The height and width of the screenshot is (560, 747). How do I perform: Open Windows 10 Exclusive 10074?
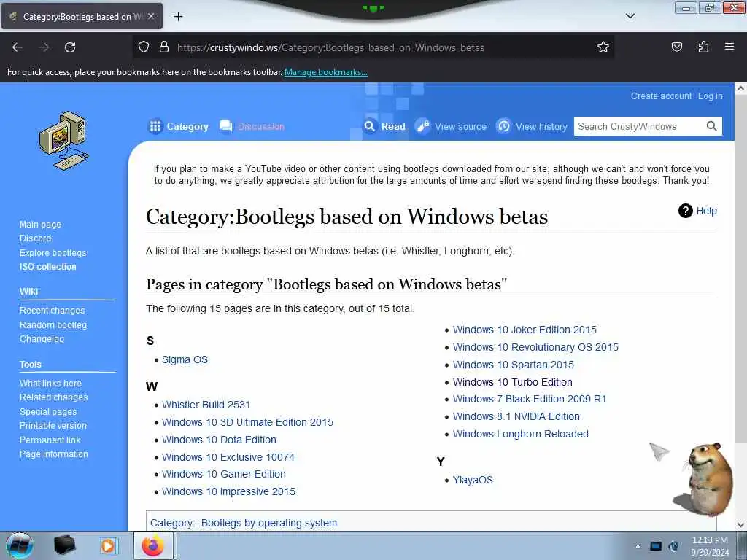(228, 457)
